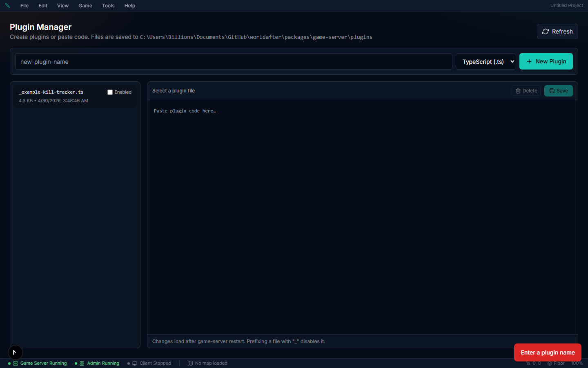This screenshot has height=368, width=588.
Task: Click the No map loaded map icon
Action: 190,364
